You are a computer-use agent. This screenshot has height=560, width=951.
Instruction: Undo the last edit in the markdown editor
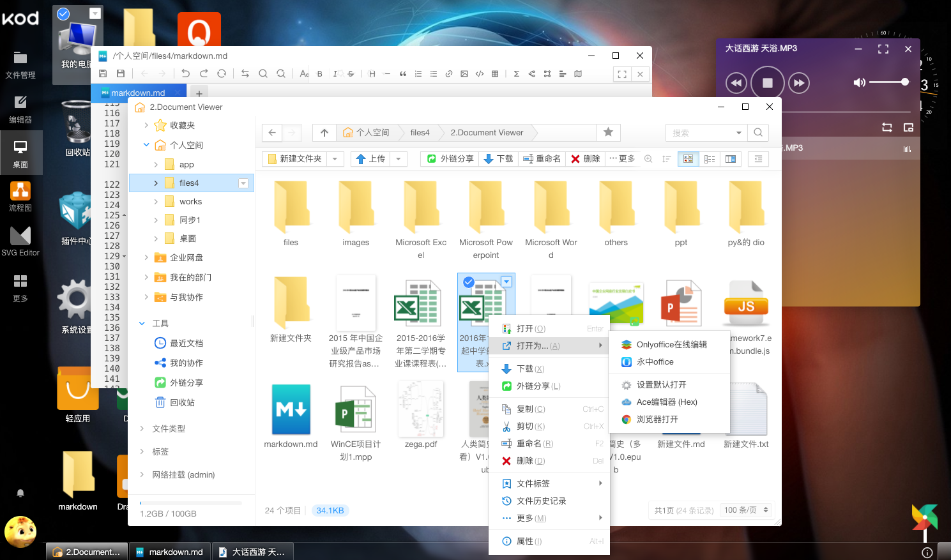click(185, 73)
